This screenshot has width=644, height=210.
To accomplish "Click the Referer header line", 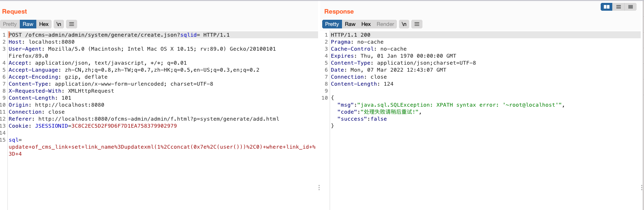I will click(144, 119).
